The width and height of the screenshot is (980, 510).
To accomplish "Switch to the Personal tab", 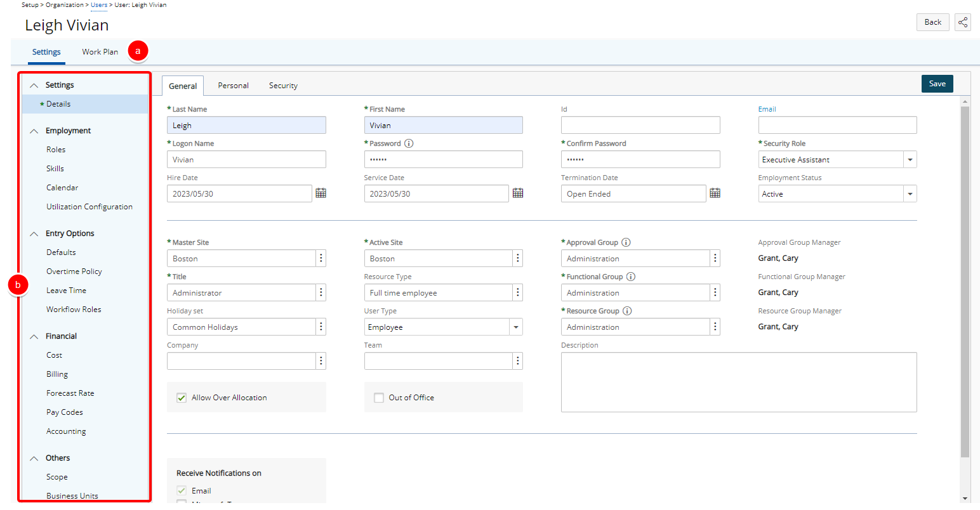I will tap(233, 86).
